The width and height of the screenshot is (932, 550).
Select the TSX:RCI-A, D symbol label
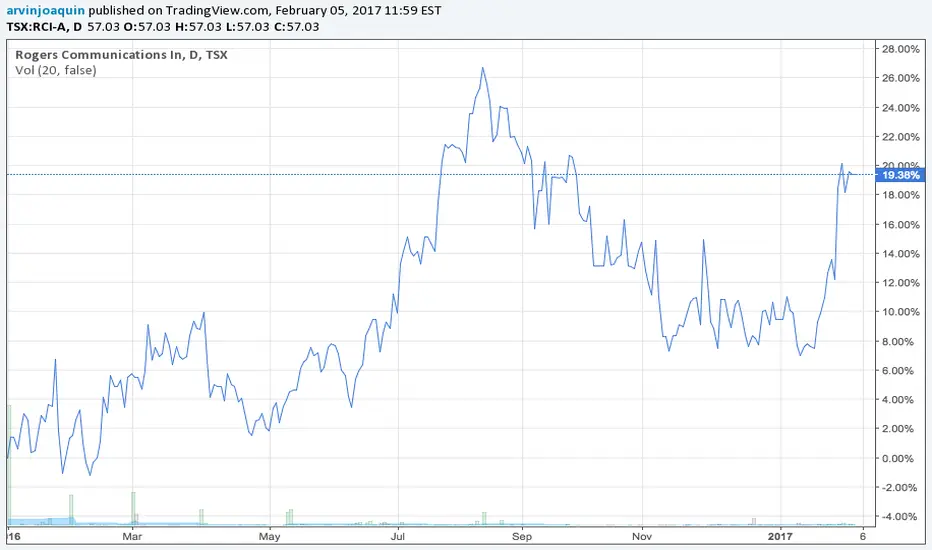pyautogui.click(x=44, y=27)
